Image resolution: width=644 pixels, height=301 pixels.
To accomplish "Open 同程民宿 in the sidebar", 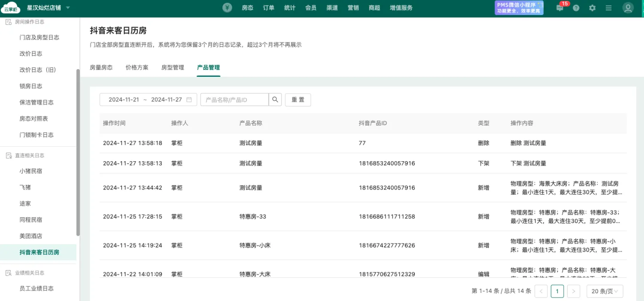I will 31,220.
